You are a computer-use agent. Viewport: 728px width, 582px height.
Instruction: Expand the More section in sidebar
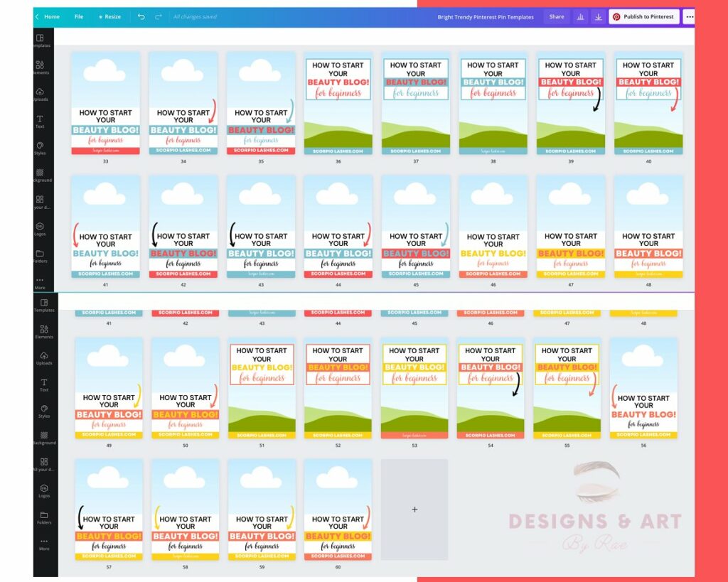pyautogui.click(x=41, y=284)
